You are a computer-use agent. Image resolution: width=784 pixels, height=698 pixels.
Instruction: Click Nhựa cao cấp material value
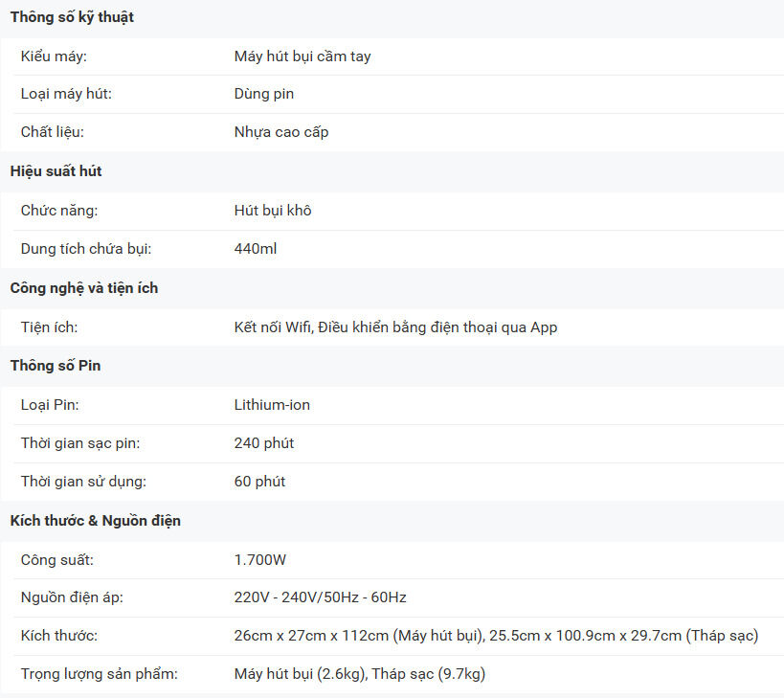[x=281, y=132]
